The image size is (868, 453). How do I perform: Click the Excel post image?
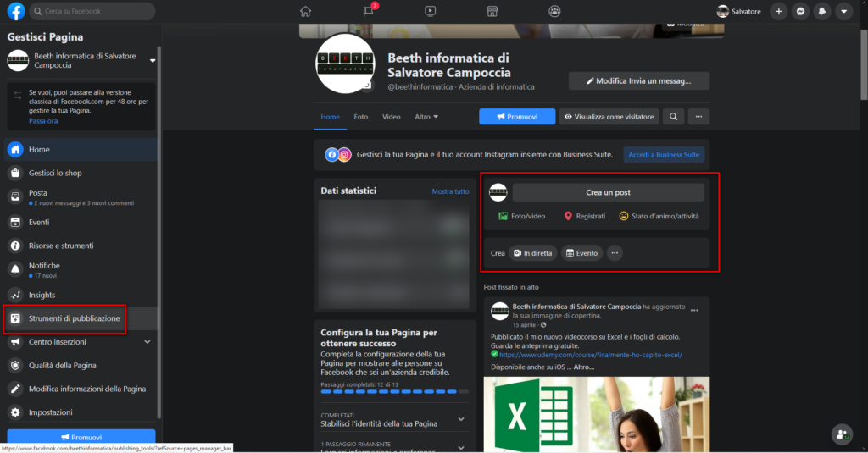[596, 415]
